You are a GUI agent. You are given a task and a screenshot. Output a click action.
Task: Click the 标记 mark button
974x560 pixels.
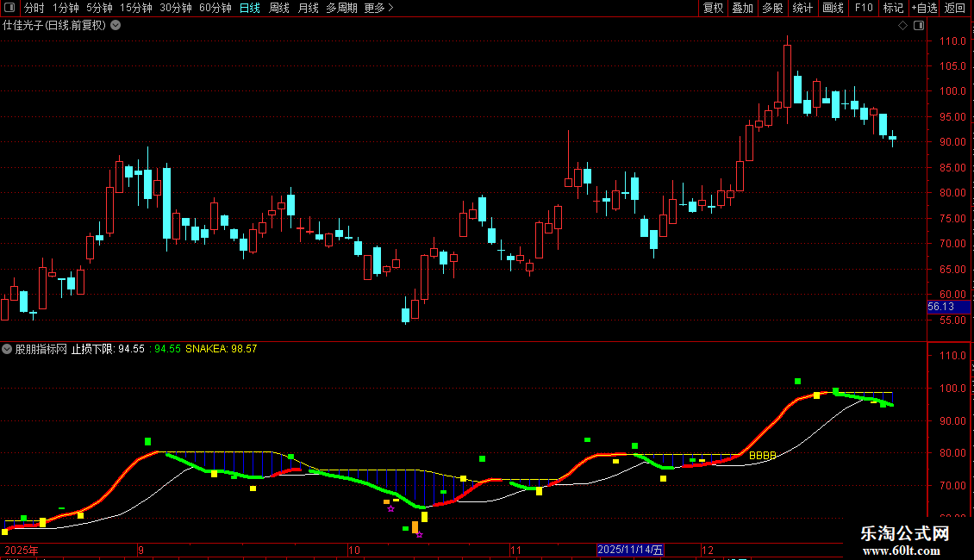pyautogui.click(x=893, y=8)
